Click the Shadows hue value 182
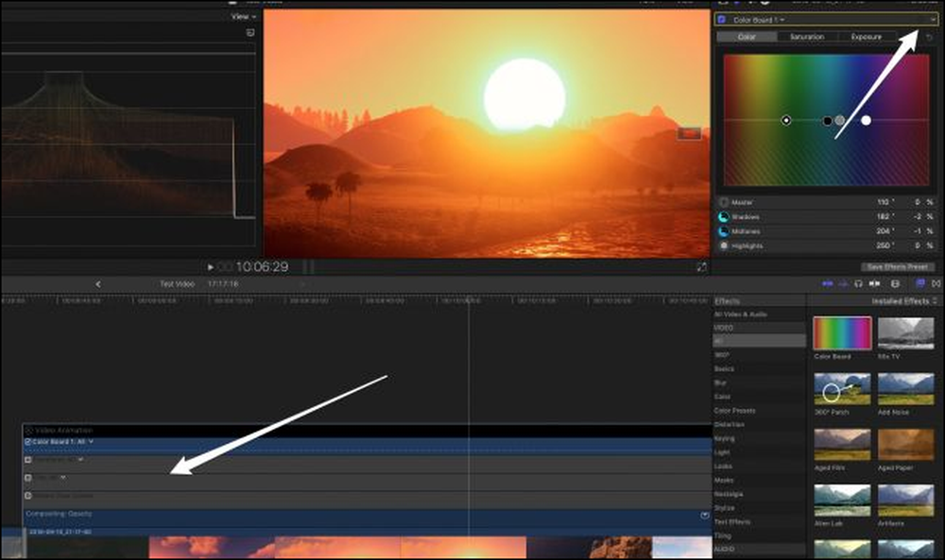Viewport: 945px width, 560px height. pos(885,217)
